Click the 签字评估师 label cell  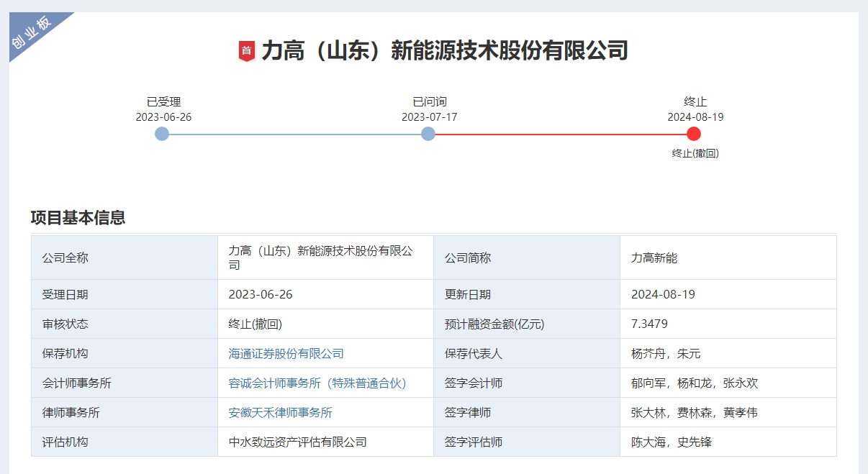[x=527, y=442]
